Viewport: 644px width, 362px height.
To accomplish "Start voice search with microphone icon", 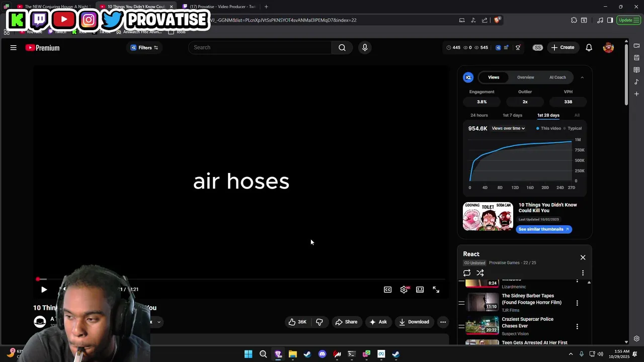I will tap(365, 47).
